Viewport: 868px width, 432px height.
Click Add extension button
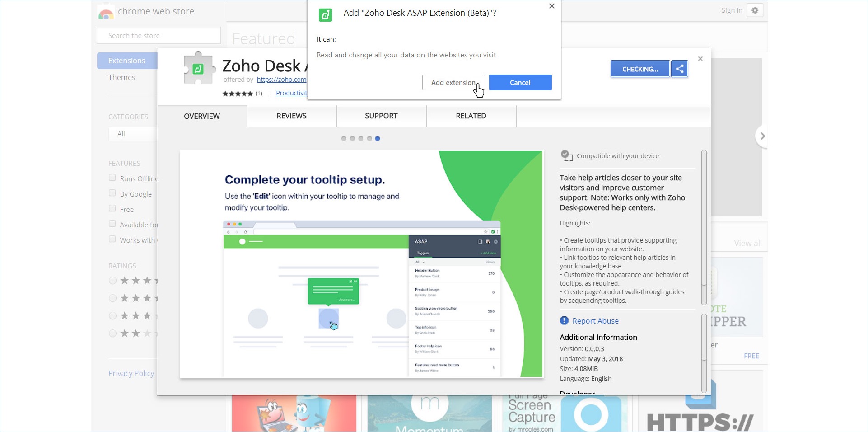(453, 83)
